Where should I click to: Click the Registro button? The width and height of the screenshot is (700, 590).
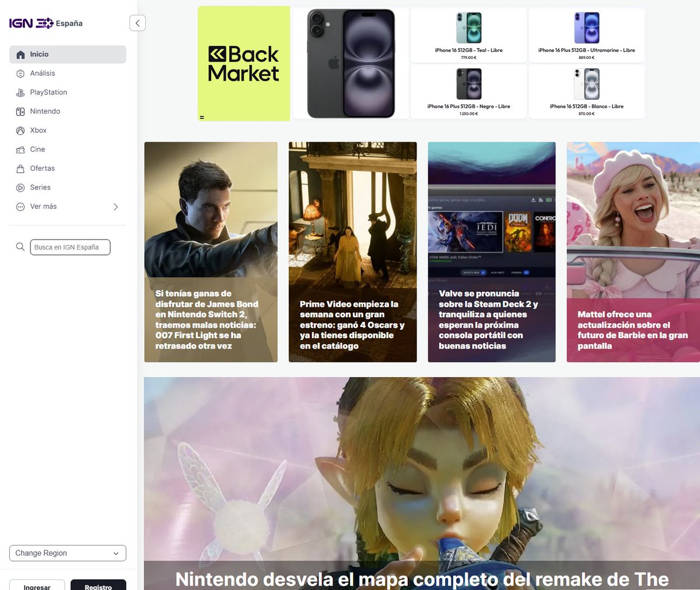pos(98,585)
